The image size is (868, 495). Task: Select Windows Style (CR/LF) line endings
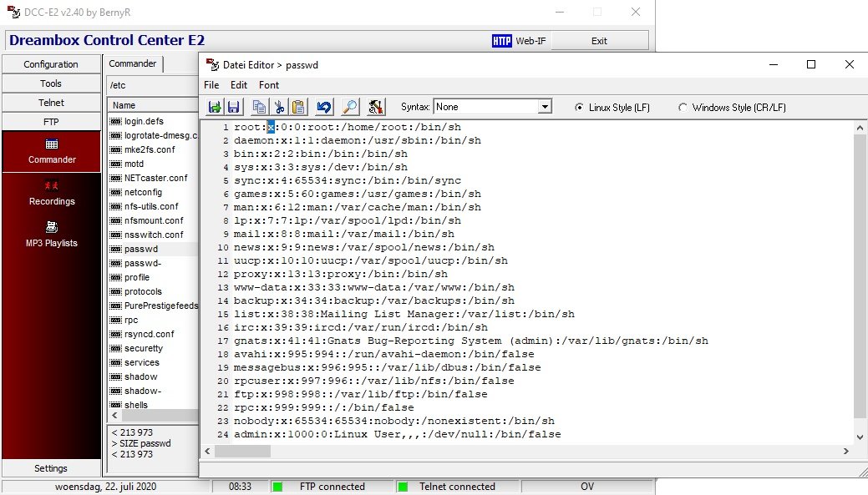coord(683,108)
